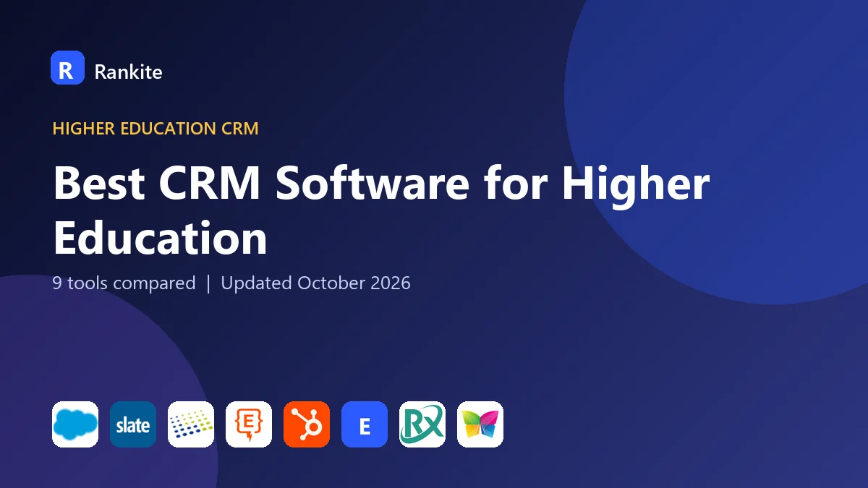Click the Rankite R logo icon

click(67, 68)
